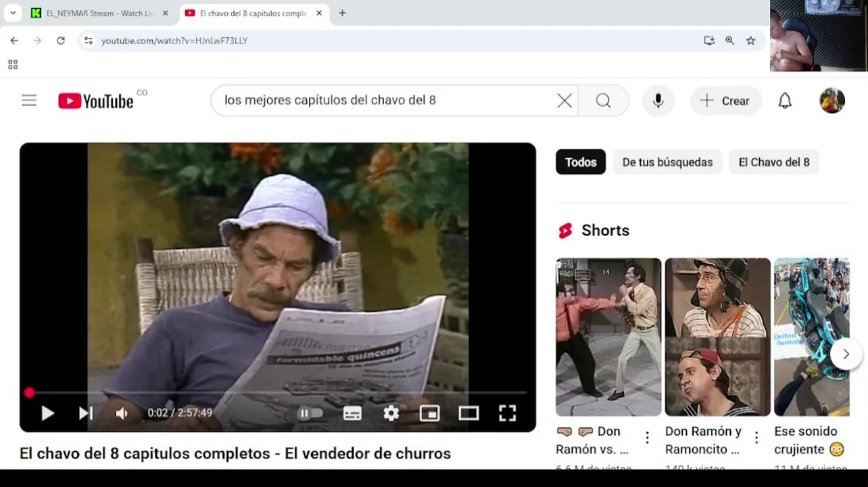Viewport: 868px width, 487px height.
Task: Go to YouTube home via logo
Action: coord(95,101)
